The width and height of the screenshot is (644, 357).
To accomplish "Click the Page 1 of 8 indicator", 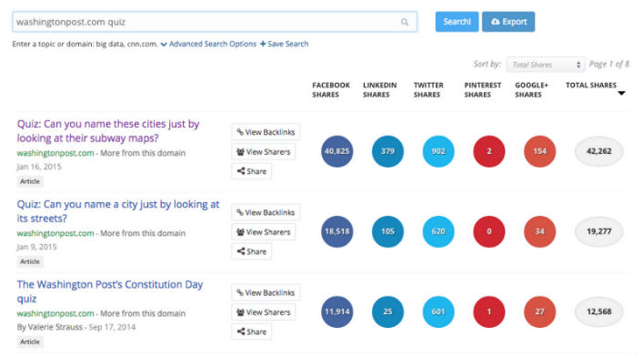I will coord(609,64).
